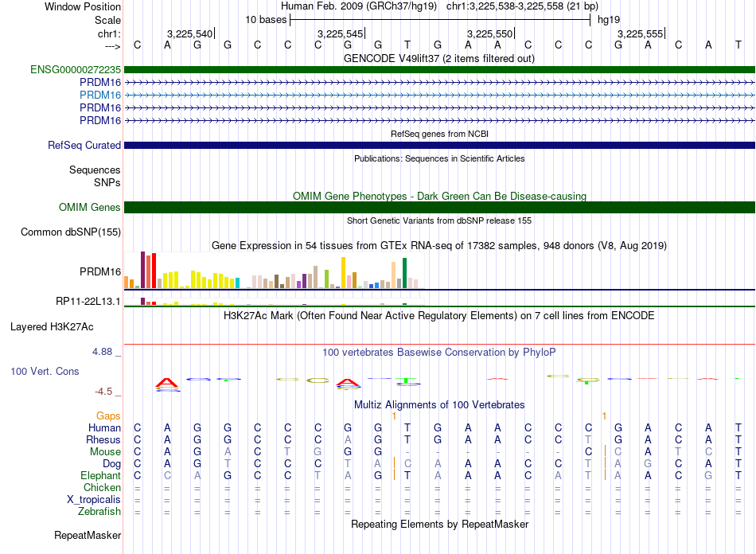Viewport: 756px width, 554px height.
Task: Click the Human Feb. 2009 (GRCh37/hg19) assembly text
Action: 359,6
